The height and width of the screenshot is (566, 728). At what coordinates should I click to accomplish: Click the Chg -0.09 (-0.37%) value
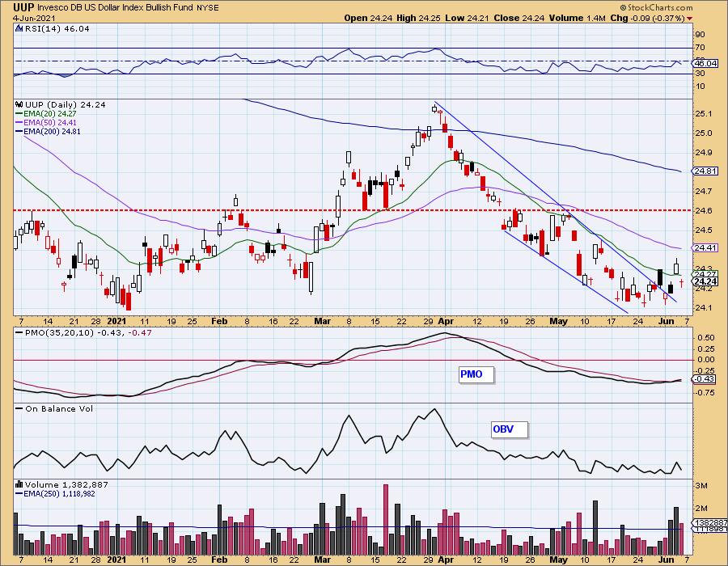click(647, 18)
